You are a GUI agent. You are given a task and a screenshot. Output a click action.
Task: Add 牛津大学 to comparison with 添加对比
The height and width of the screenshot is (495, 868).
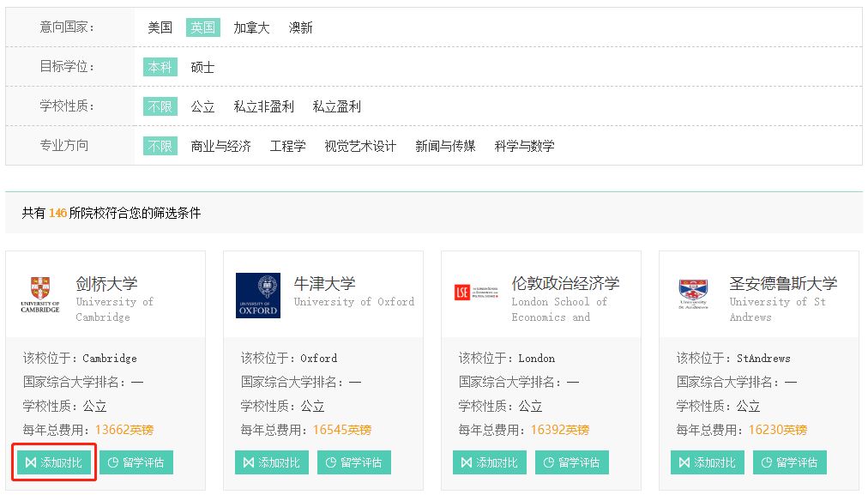click(x=272, y=462)
